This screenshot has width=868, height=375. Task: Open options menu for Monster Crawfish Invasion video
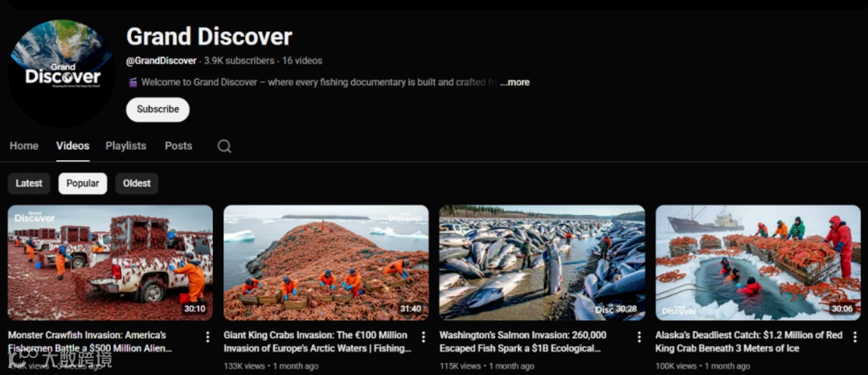[207, 337]
